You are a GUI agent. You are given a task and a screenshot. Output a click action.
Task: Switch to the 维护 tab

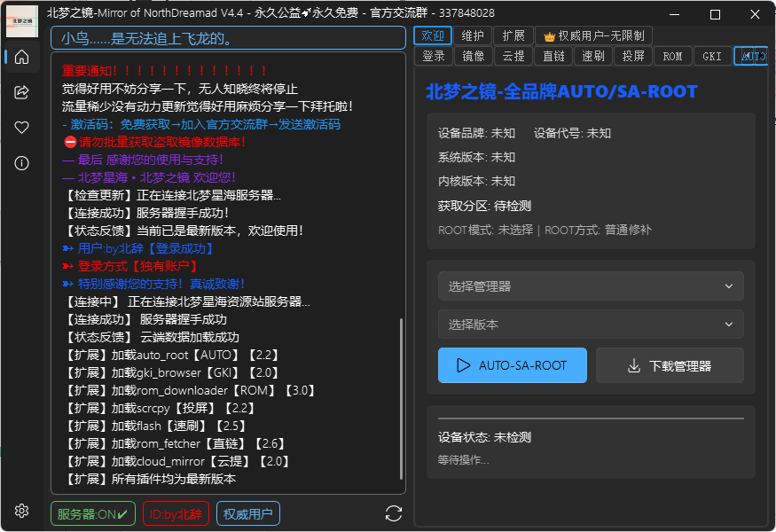471,35
